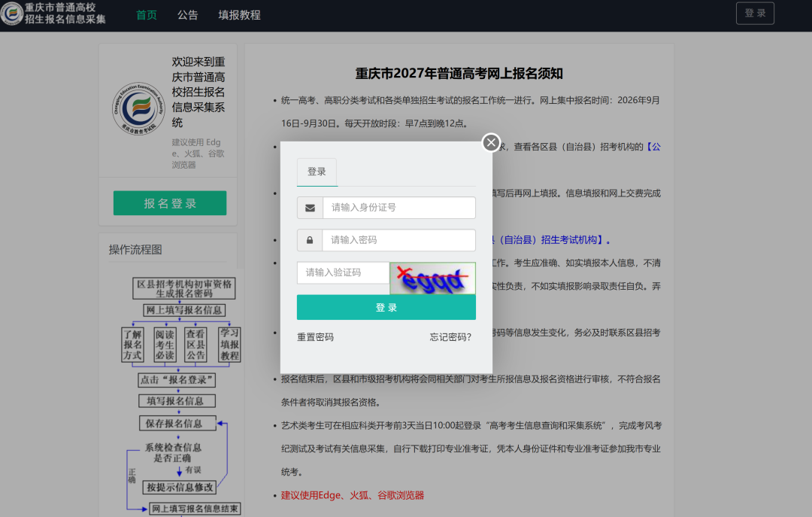Image resolution: width=812 pixels, height=517 pixels.
Task: Click the envelope icon beside ID field
Action: coord(310,208)
